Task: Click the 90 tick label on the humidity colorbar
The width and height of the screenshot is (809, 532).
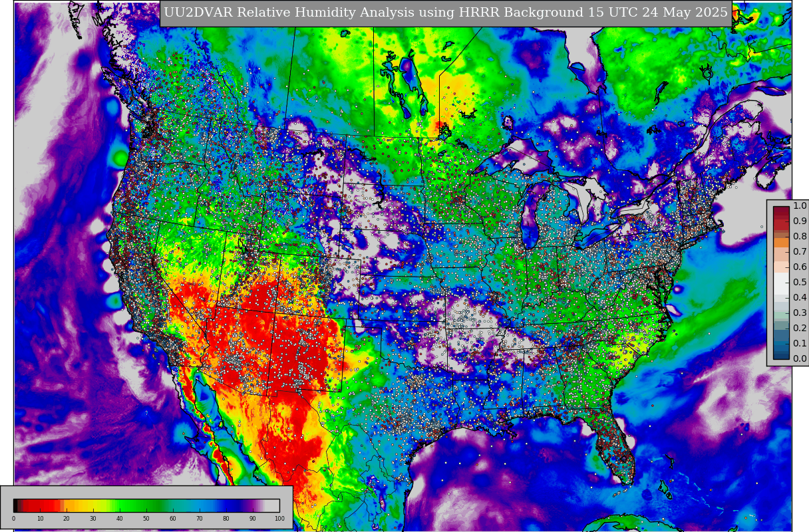Action: click(253, 519)
